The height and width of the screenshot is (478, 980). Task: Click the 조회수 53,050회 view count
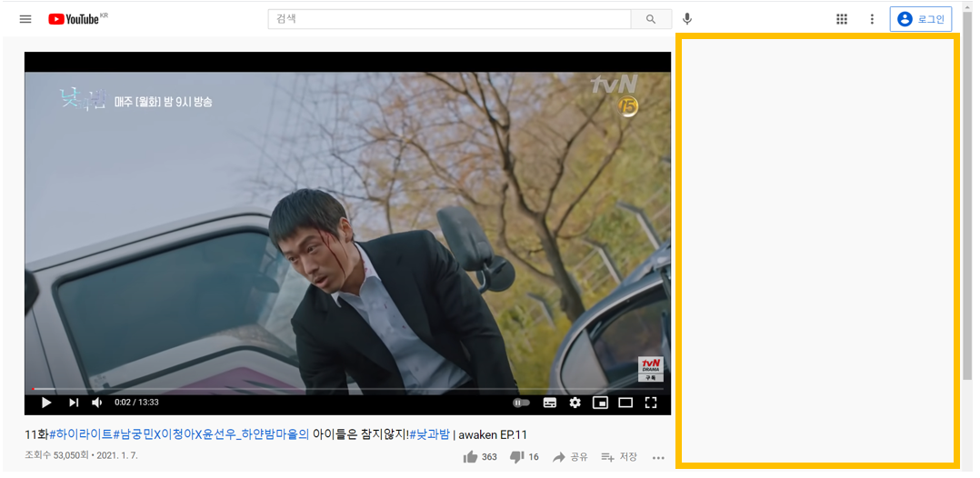coord(56,455)
